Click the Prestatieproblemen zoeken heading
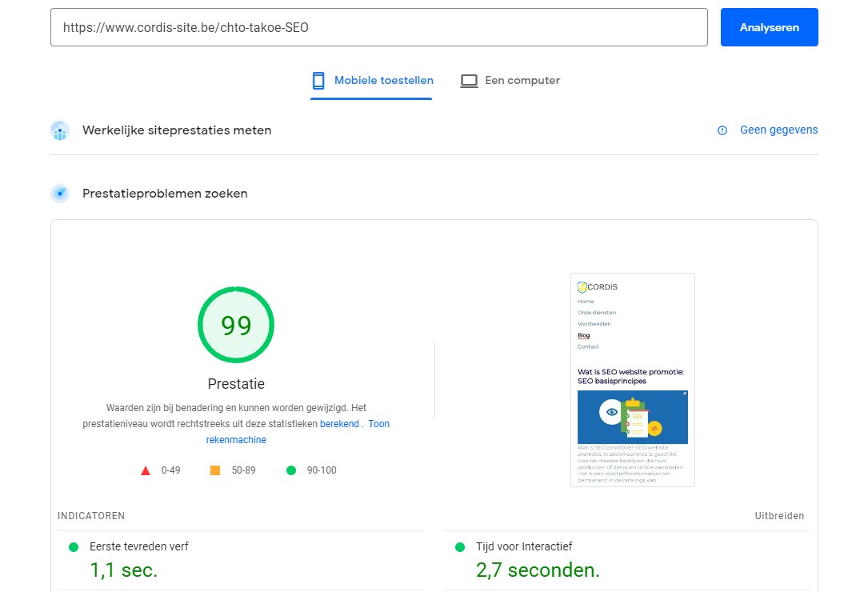 pyautogui.click(x=165, y=194)
